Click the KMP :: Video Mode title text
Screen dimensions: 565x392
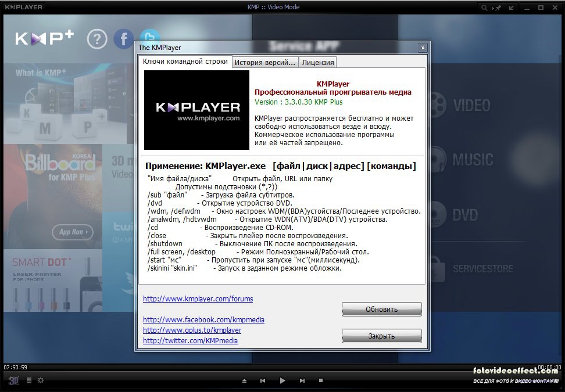274,7
